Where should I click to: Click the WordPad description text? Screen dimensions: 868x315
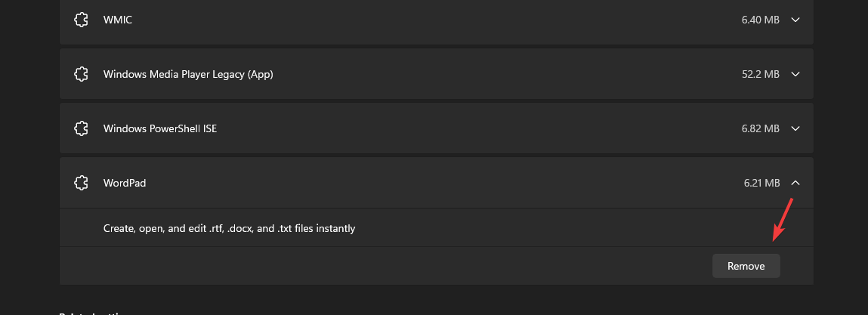[229, 228]
